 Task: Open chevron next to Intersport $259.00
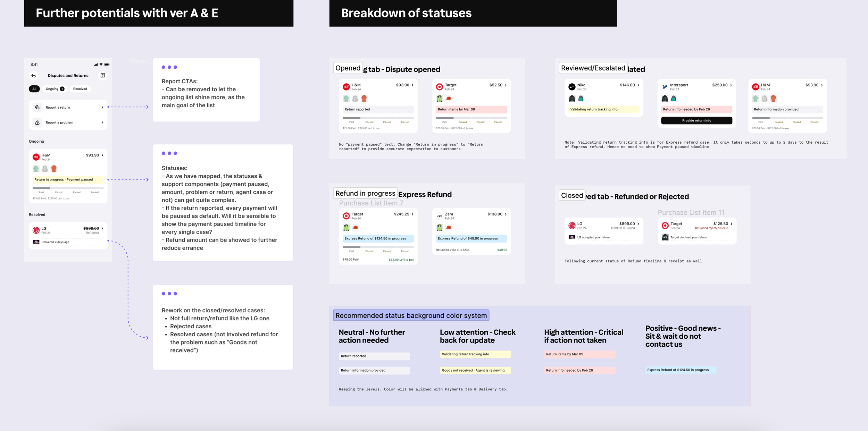click(x=731, y=85)
